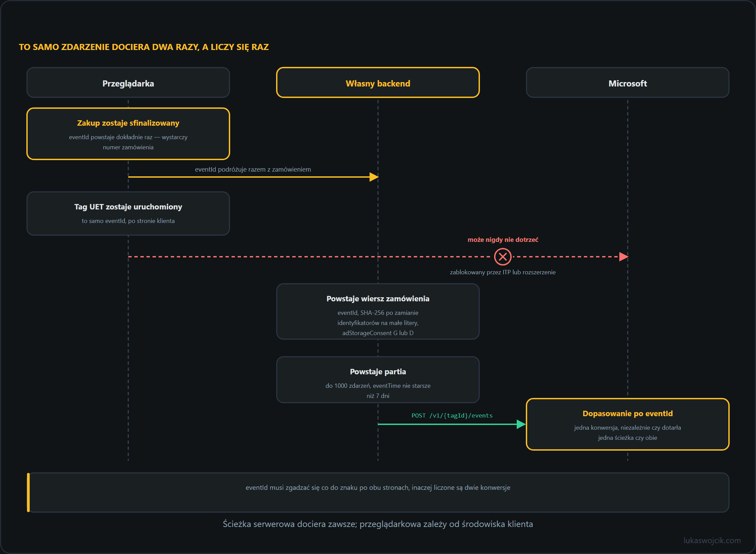Open the lukaswojcik.com link
The width and height of the screenshot is (756, 554).
click(x=712, y=540)
